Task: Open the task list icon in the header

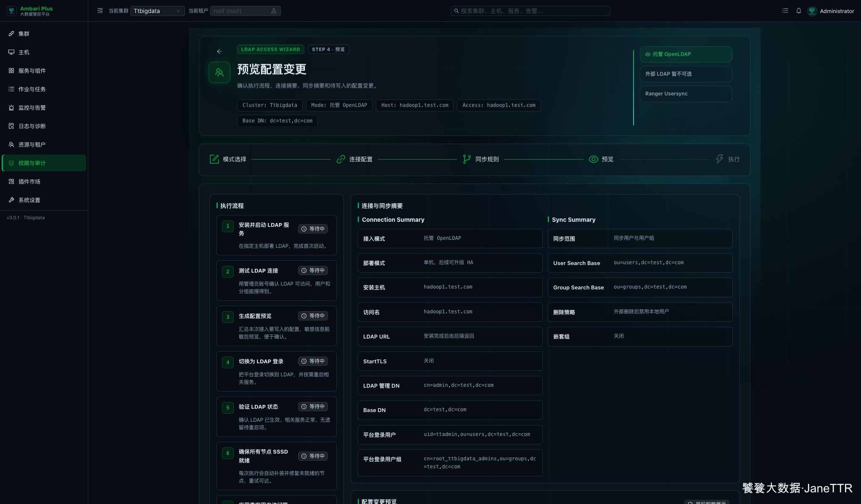Action: [x=785, y=11]
